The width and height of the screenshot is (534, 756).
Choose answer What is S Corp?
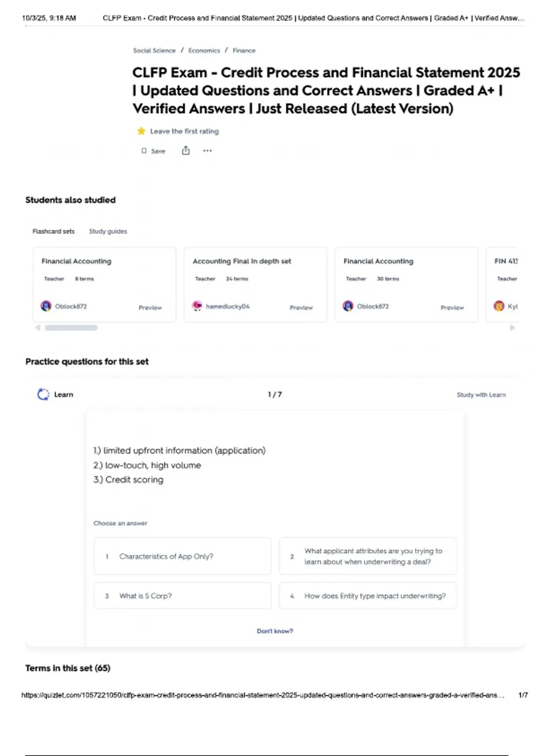[x=182, y=596]
